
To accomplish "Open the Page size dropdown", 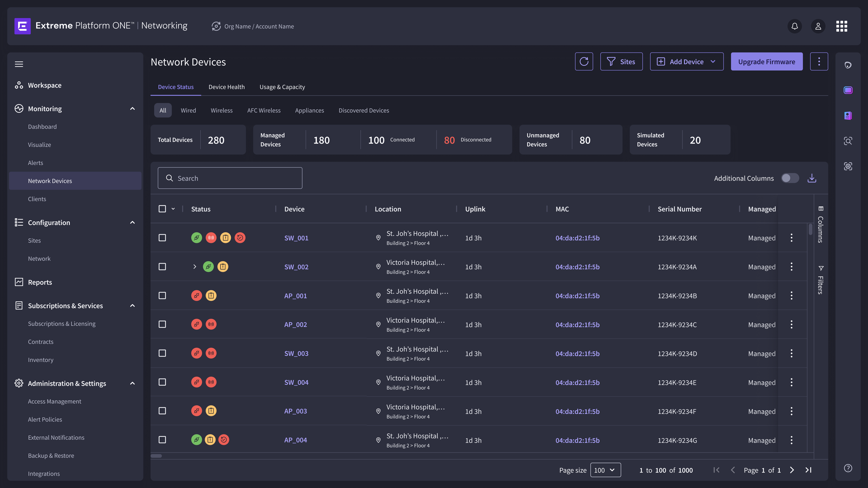I will click(x=605, y=470).
